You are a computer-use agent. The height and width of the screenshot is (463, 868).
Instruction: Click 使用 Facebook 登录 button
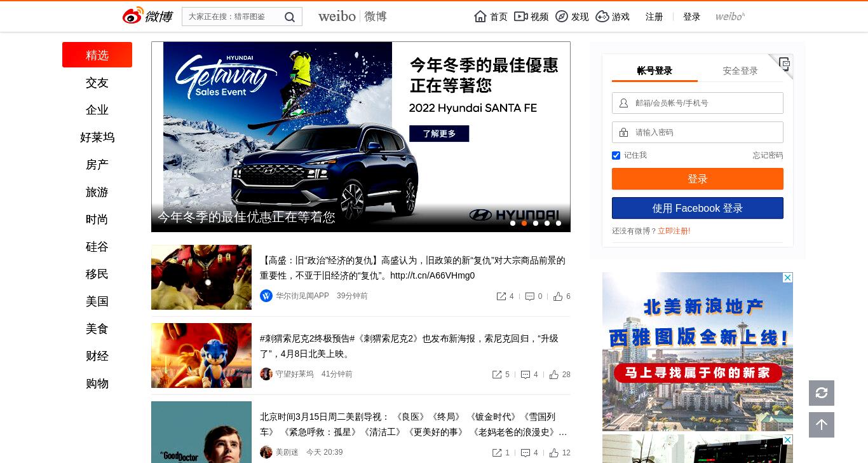[698, 208]
